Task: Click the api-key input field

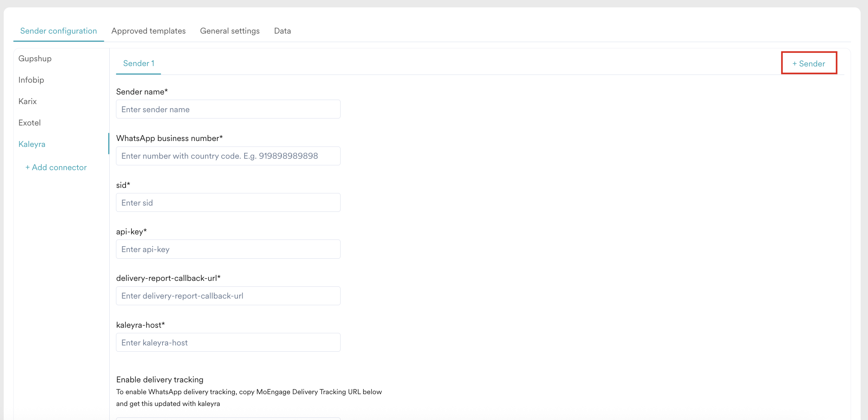Action: (x=228, y=249)
